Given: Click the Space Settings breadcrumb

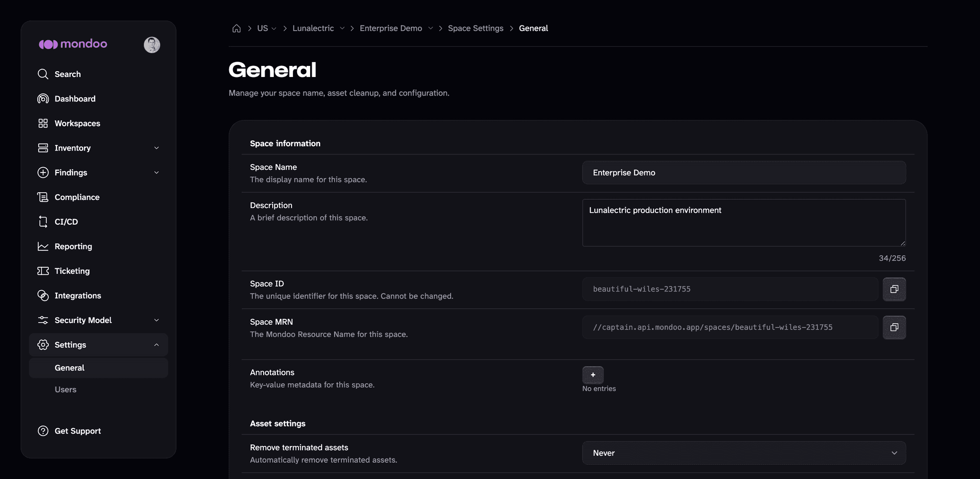Looking at the screenshot, I should pos(476,28).
